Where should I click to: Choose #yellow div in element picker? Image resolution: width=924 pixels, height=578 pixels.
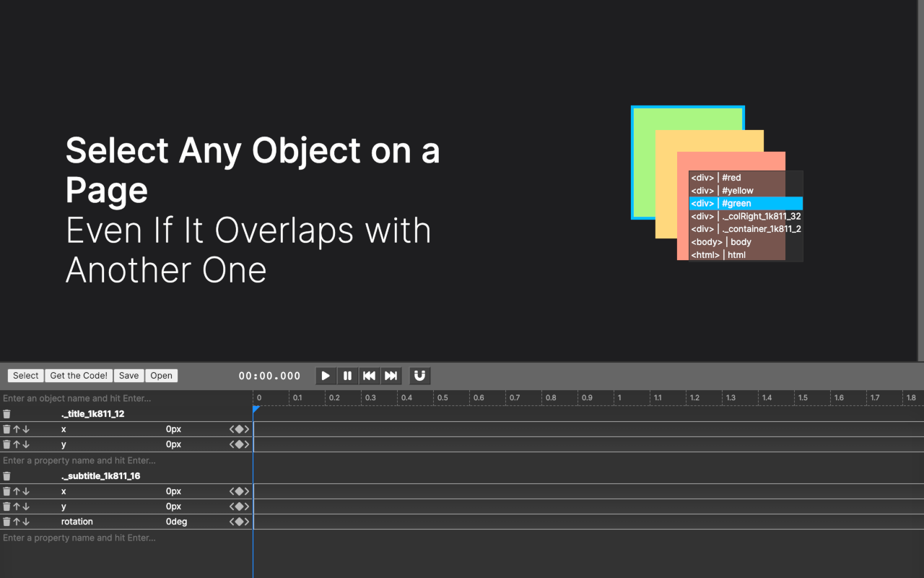(746, 191)
